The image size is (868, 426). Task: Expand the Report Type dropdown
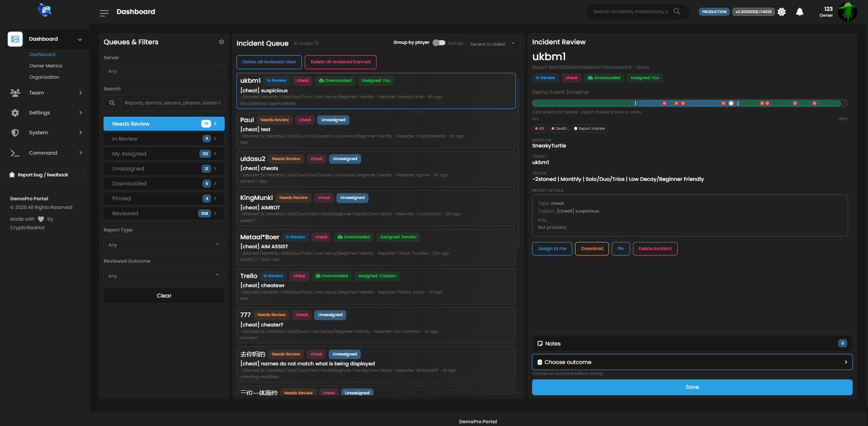pos(164,245)
